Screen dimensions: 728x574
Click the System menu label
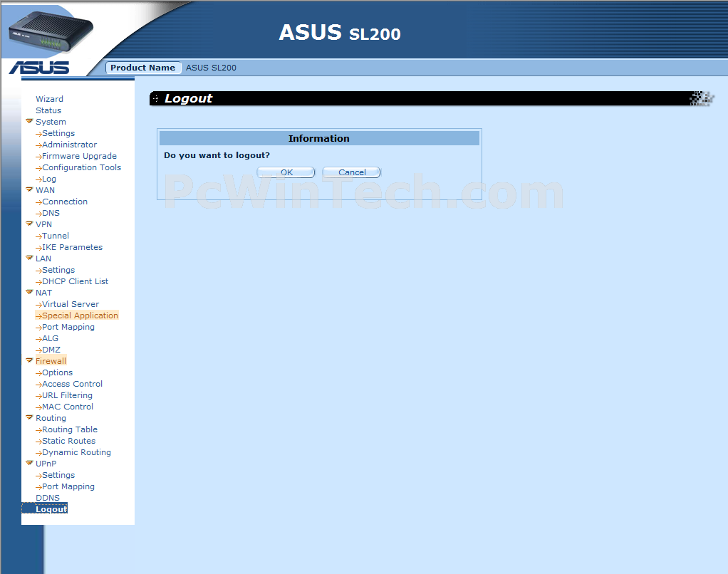51,122
